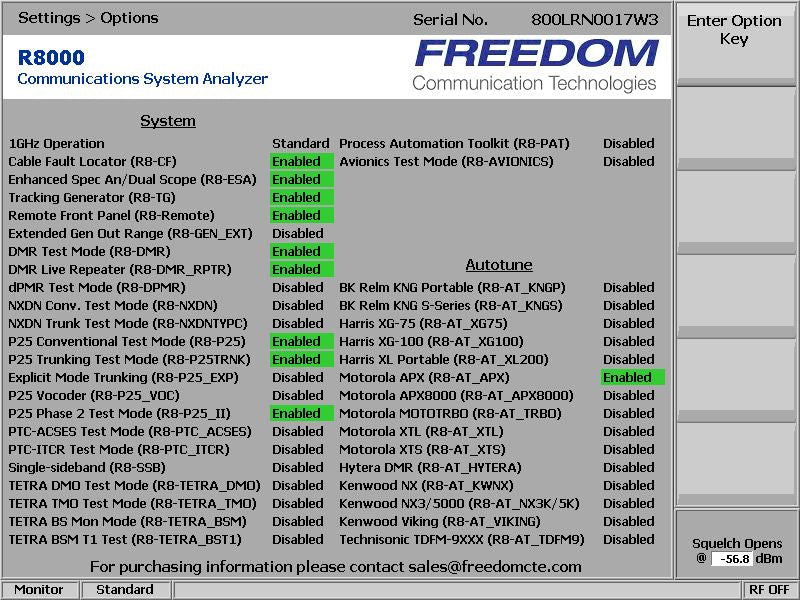Screen dimensions: 800x600
Task: Click Enabled status of P25 Trunking Test Mode
Action: click(302, 359)
